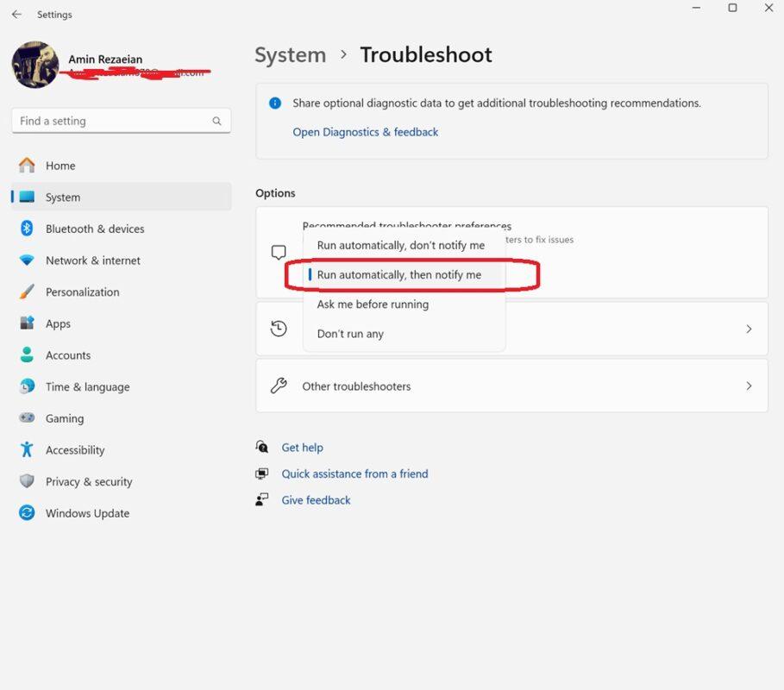Expand the Other troubleshooters chevron
This screenshot has height=690, width=784.
(748, 386)
